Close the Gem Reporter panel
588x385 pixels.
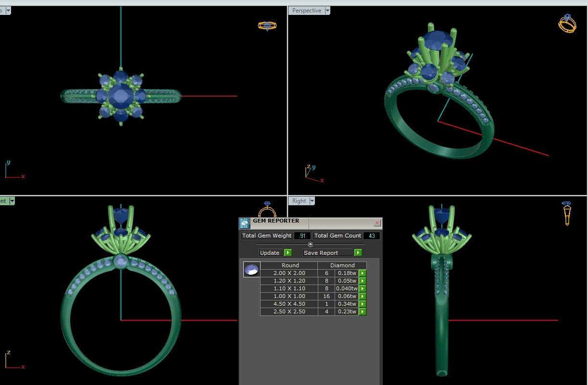(377, 223)
